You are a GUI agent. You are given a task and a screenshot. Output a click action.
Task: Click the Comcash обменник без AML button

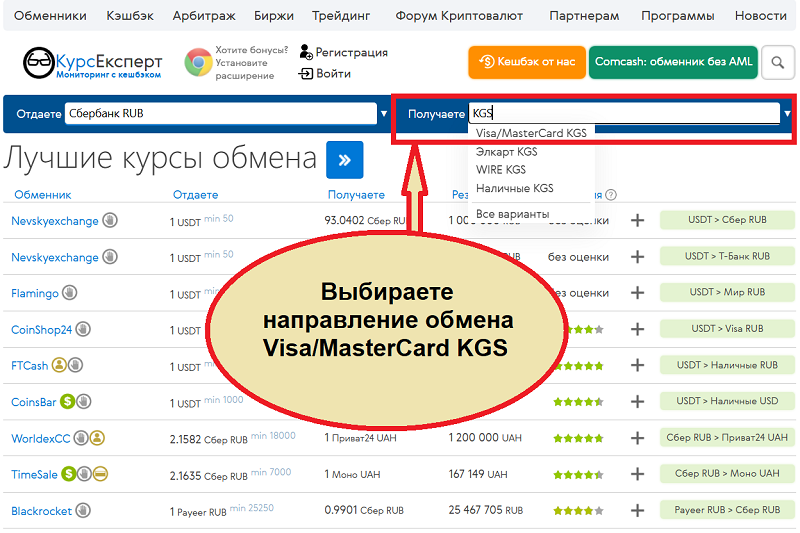(x=673, y=62)
